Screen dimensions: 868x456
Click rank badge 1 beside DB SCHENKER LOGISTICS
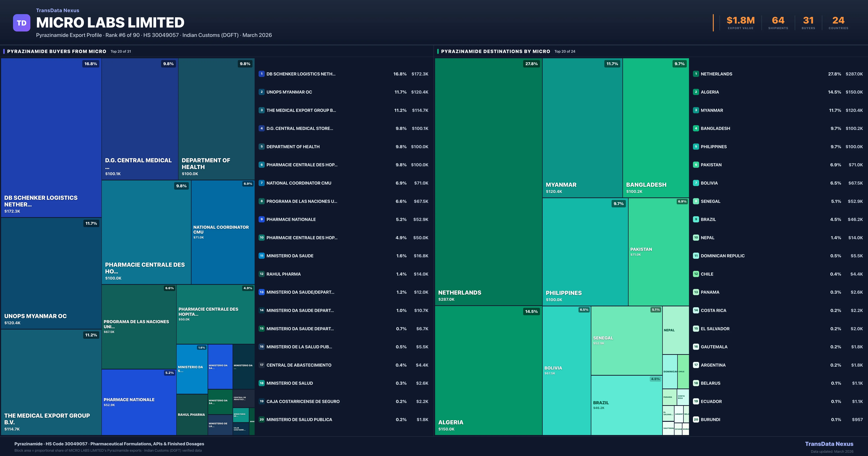point(261,74)
